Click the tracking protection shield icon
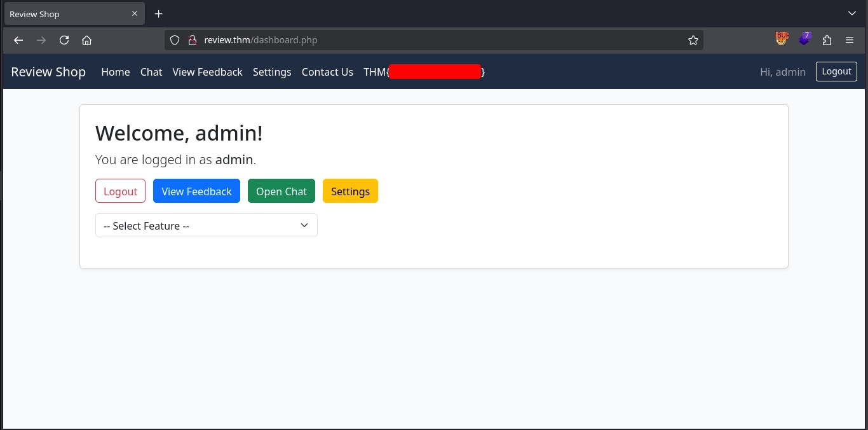The image size is (868, 430). coord(175,40)
